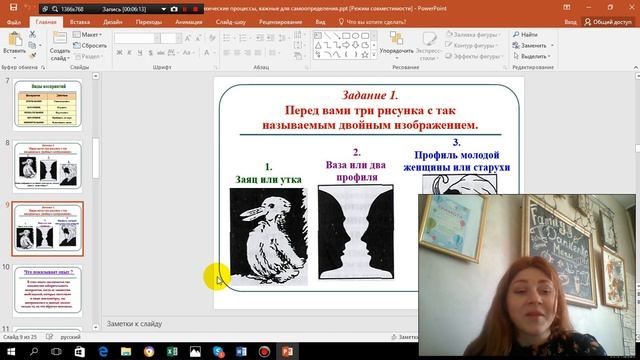Click the русский language indicator
Screen dimensions: 640x360
click(x=71, y=337)
